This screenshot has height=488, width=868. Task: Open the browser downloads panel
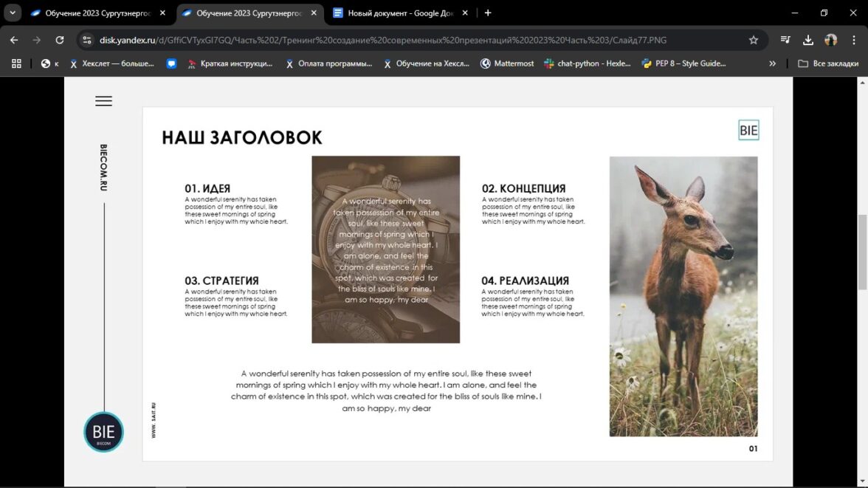pos(808,40)
